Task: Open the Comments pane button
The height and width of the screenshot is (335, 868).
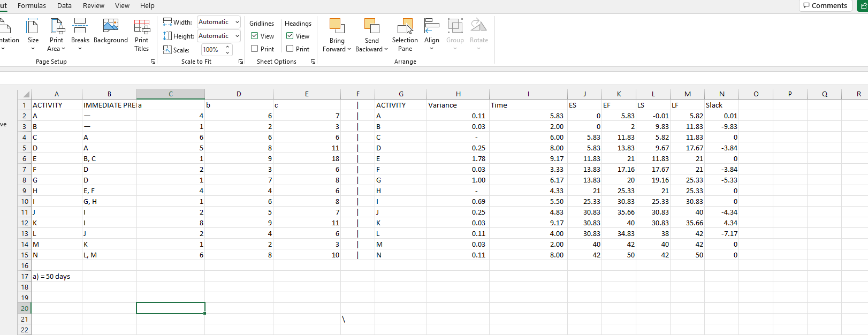Action: (x=825, y=5)
